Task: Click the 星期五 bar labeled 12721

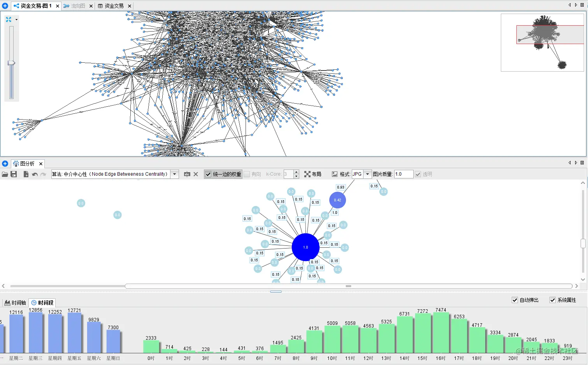Action: pos(74,333)
